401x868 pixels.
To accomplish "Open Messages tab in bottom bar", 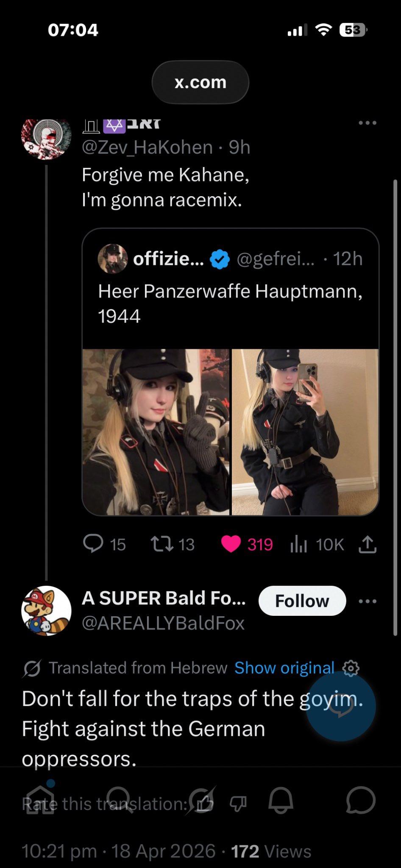I will [x=360, y=801].
